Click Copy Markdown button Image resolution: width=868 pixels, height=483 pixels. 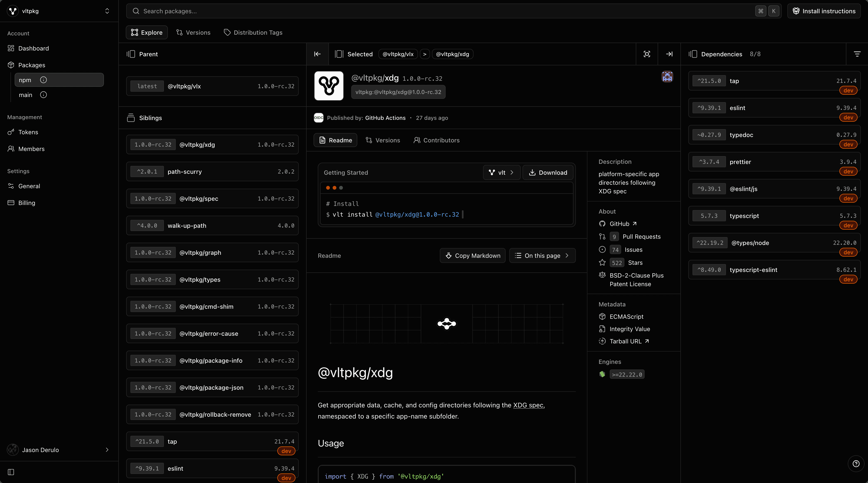(x=473, y=256)
